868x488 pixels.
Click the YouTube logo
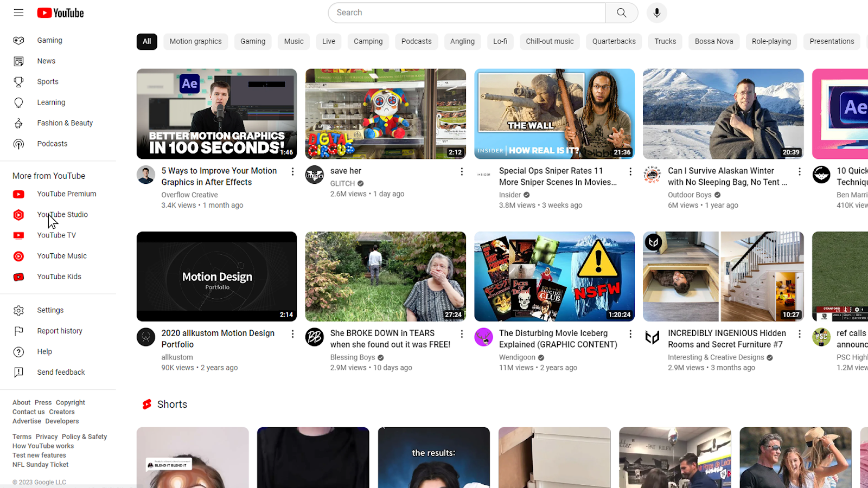point(60,12)
